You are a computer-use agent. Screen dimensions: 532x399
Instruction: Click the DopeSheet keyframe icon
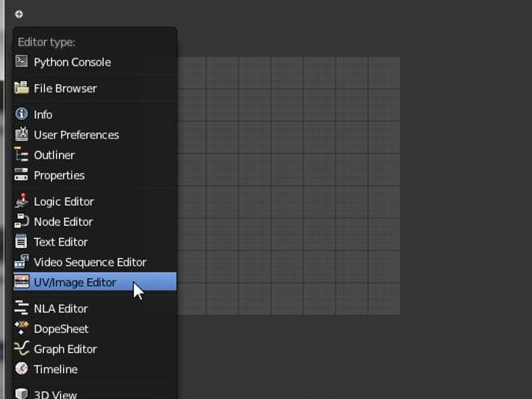click(22, 328)
